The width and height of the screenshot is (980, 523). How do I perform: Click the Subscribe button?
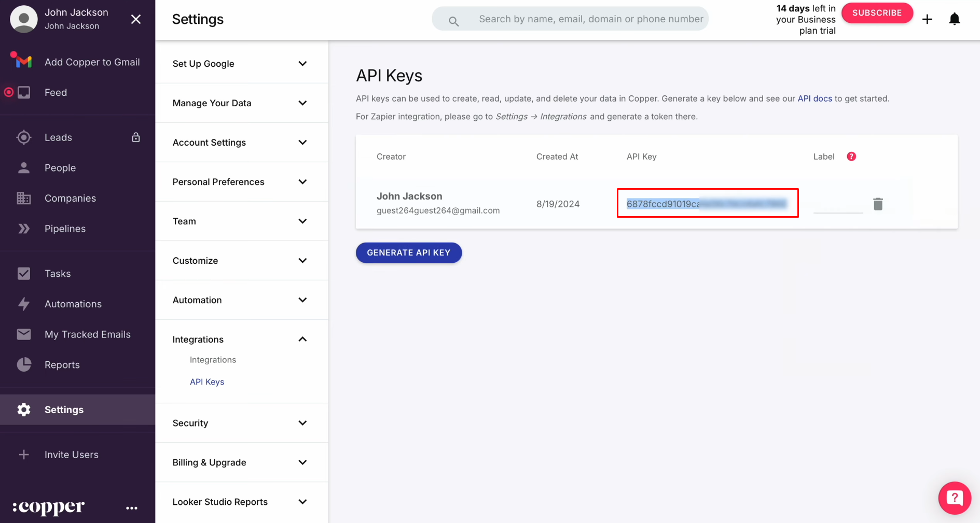point(877,13)
